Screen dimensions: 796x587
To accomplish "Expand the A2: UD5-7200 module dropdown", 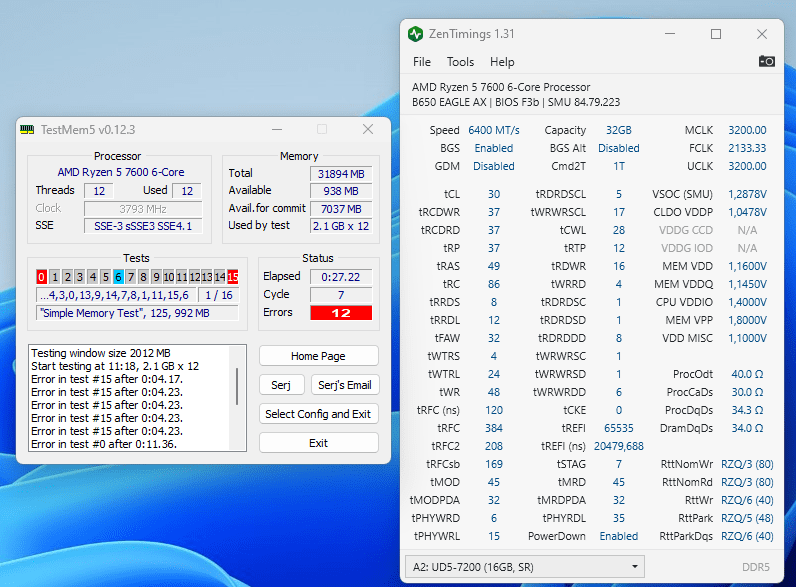I will [524, 567].
